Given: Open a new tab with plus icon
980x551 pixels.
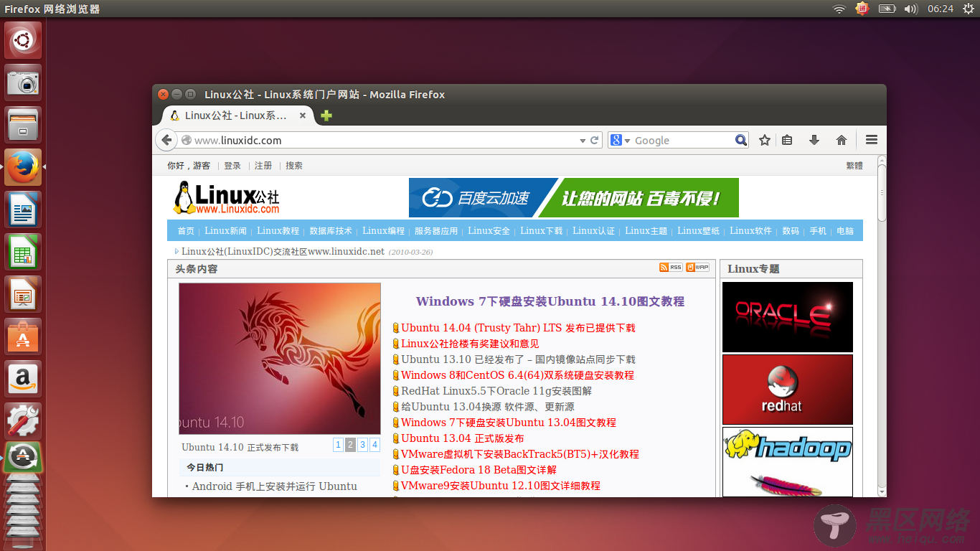Looking at the screenshot, I should (326, 116).
